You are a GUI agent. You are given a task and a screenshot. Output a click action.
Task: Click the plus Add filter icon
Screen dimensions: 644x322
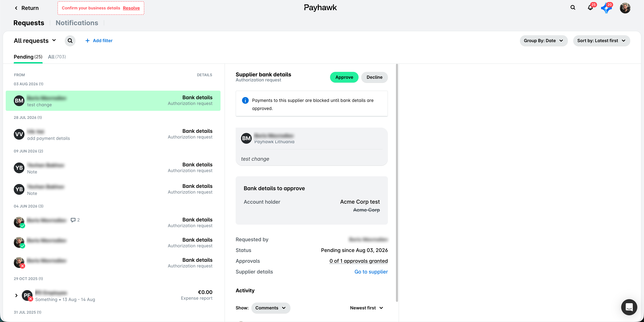pyautogui.click(x=88, y=40)
